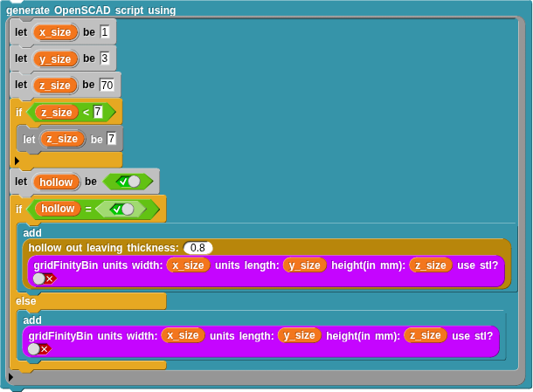Select the hollow variable in the let hollow block
Image resolution: width=533 pixels, height=392 pixels.
click(x=56, y=182)
